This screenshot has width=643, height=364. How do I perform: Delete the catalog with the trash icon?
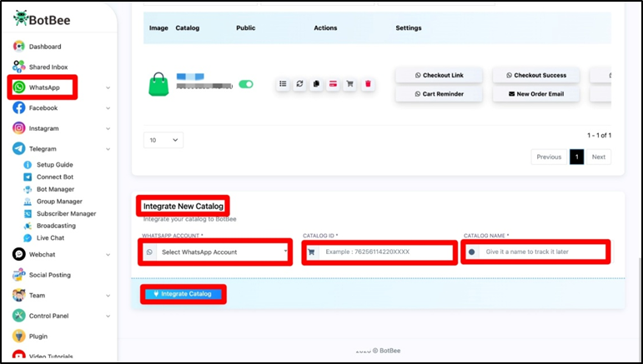point(368,84)
